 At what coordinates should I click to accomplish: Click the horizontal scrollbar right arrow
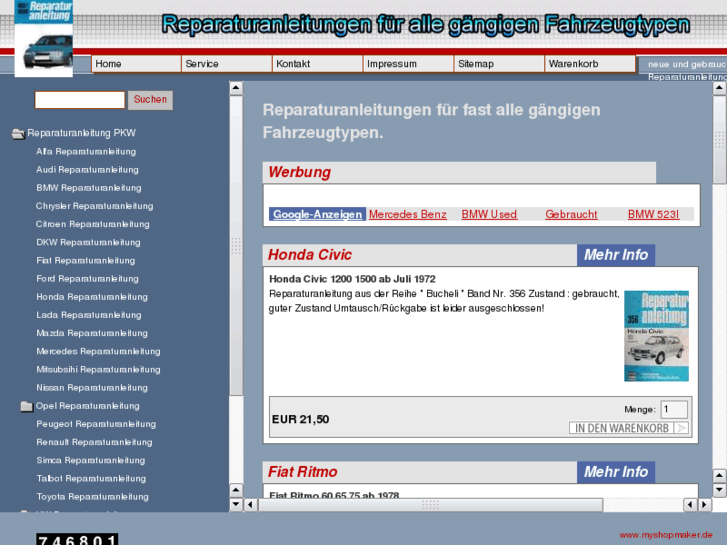click(x=705, y=504)
